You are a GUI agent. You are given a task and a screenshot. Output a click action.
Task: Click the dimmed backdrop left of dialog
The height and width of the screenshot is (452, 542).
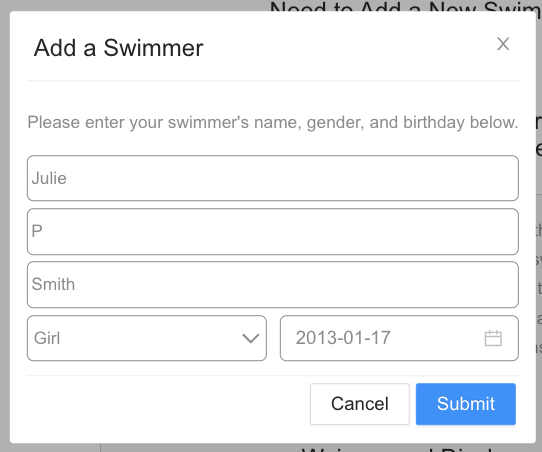click(4, 226)
